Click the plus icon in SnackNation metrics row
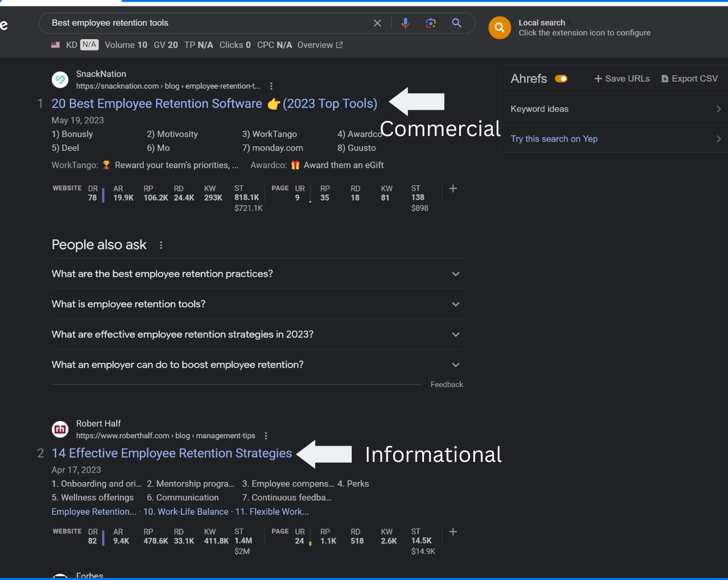 pos(453,189)
